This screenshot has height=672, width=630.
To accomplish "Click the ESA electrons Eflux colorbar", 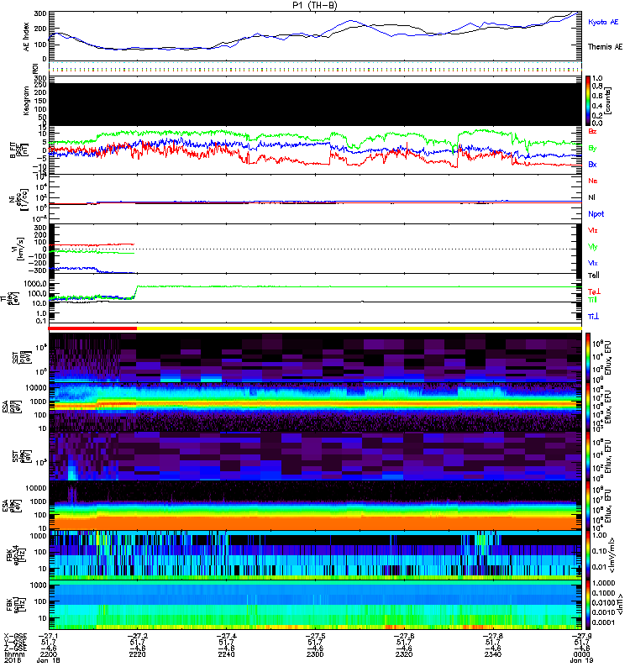I will click(x=587, y=507).
